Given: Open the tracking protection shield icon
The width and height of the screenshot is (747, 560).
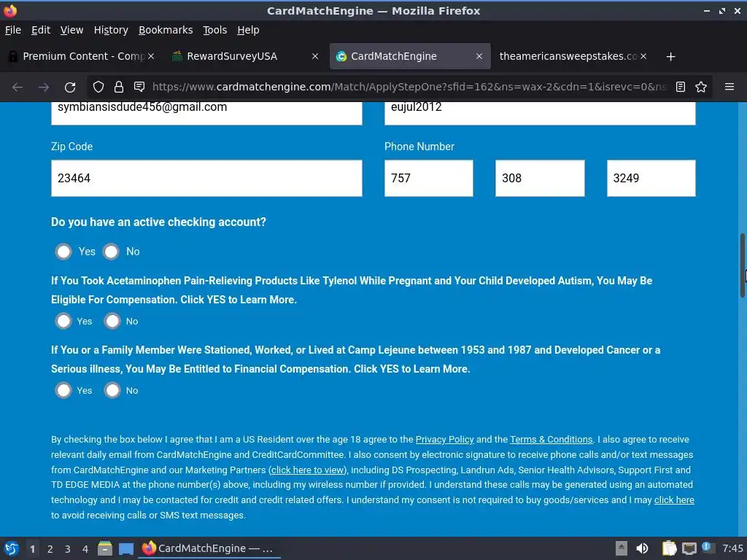Looking at the screenshot, I should [x=98, y=87].
